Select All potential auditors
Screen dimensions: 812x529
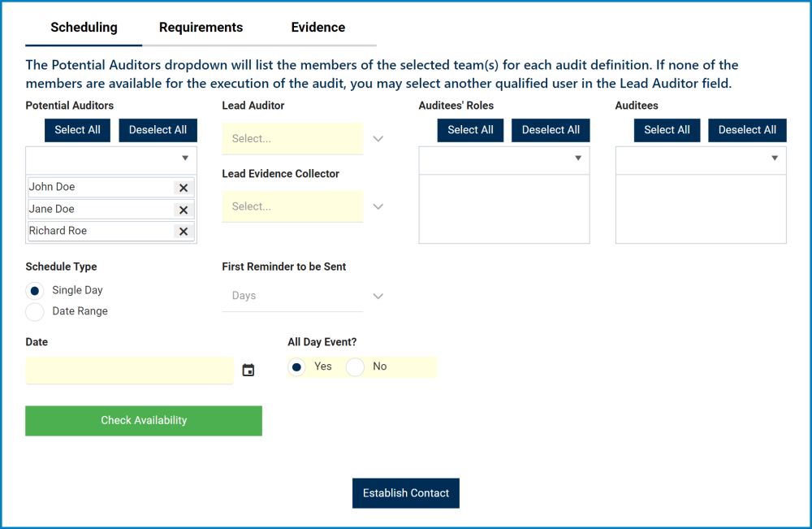(77, 130)
